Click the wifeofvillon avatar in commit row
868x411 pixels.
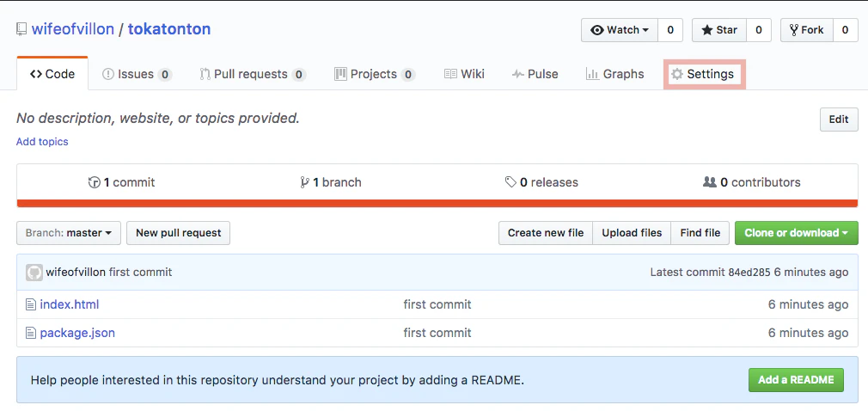34,272
